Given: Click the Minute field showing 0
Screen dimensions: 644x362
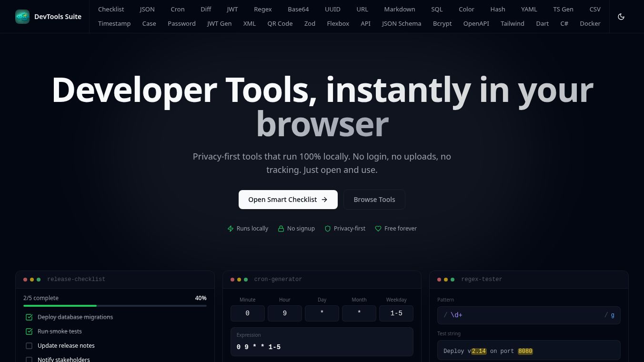Looking at the screenshot, I should [x=248, y=313].
